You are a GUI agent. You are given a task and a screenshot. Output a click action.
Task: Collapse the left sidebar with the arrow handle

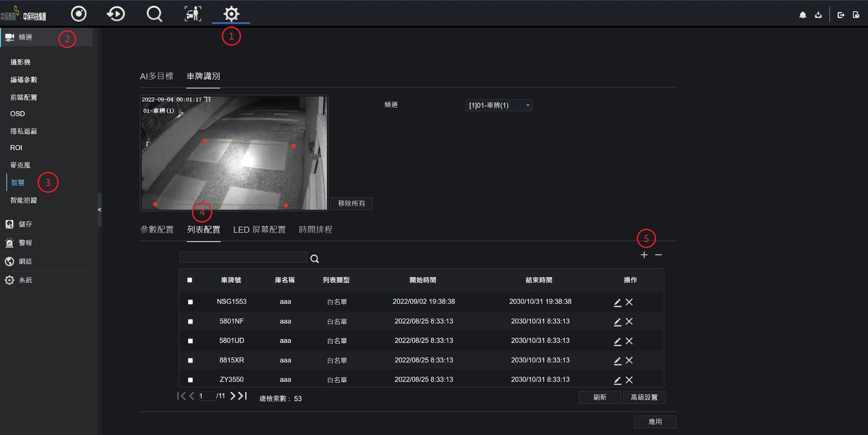coord(99,210)
